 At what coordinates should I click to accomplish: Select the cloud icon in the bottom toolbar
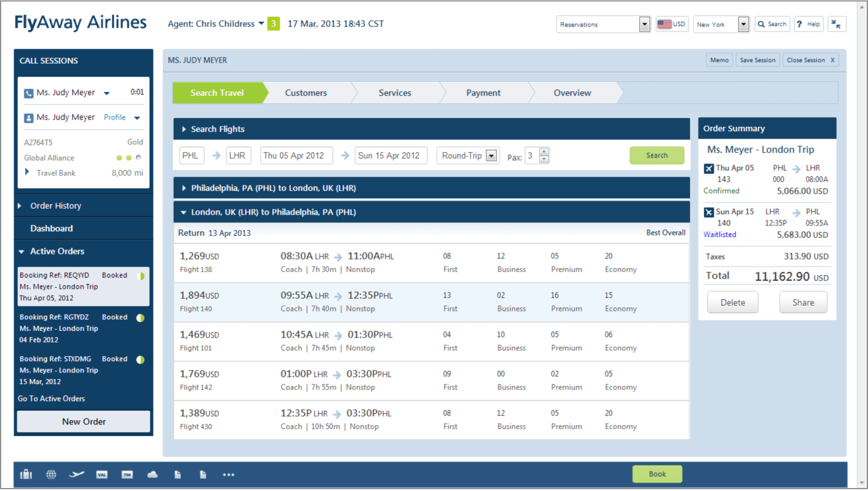click(x=152, y=474)
